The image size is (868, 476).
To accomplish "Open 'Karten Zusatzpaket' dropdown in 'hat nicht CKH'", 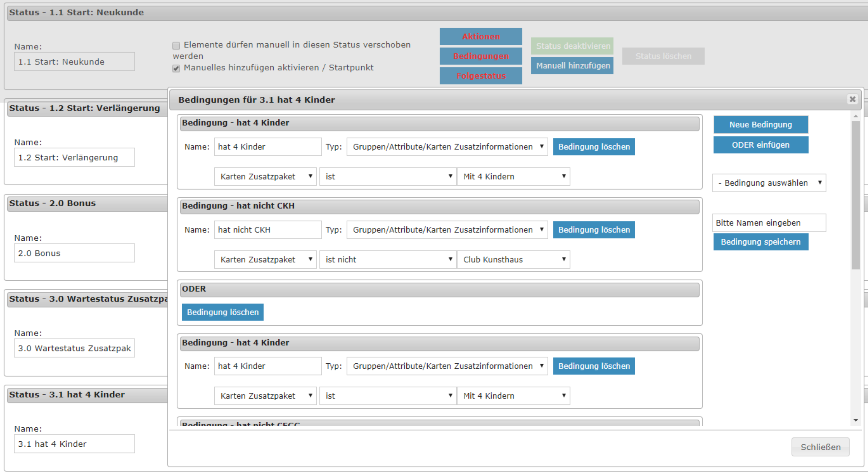I will coord(265,259).
